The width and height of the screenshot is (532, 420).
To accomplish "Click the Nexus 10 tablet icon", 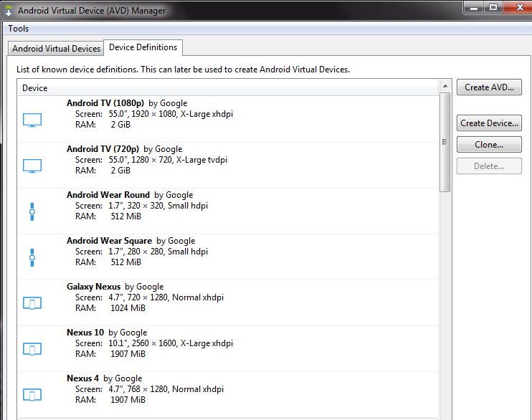I will 32,349.
